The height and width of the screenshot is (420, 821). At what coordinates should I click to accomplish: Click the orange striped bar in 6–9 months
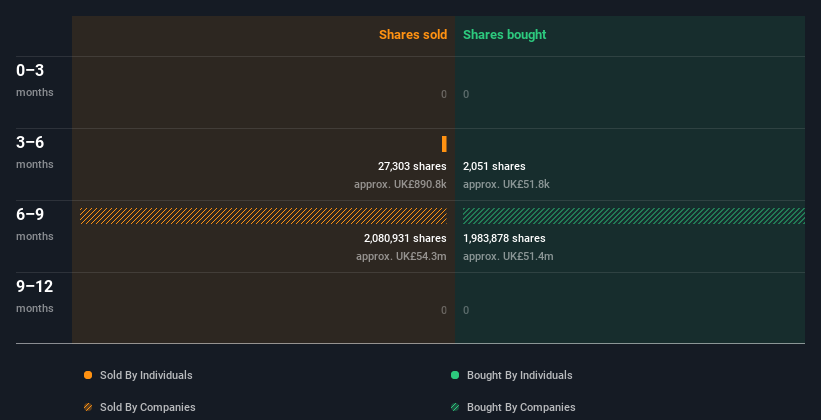pos(263,216)
